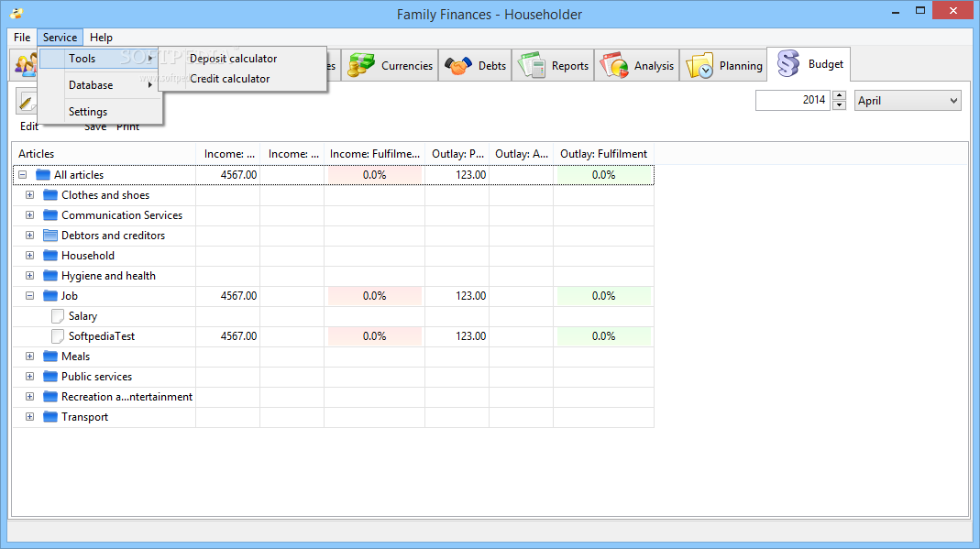The width and height of the screenshot is (980, 549).
Task: Select the Meals folder row
Action: (333, 356)
